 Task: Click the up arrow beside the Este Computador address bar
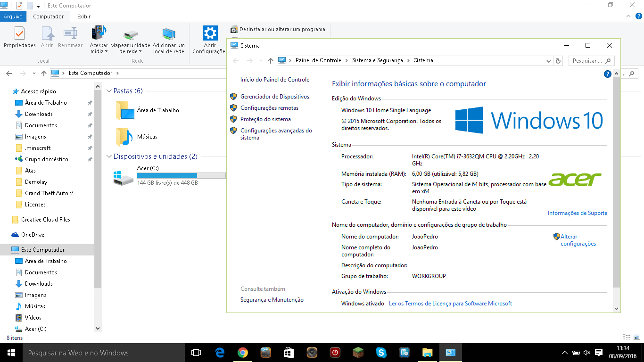[x=44, y=73]
